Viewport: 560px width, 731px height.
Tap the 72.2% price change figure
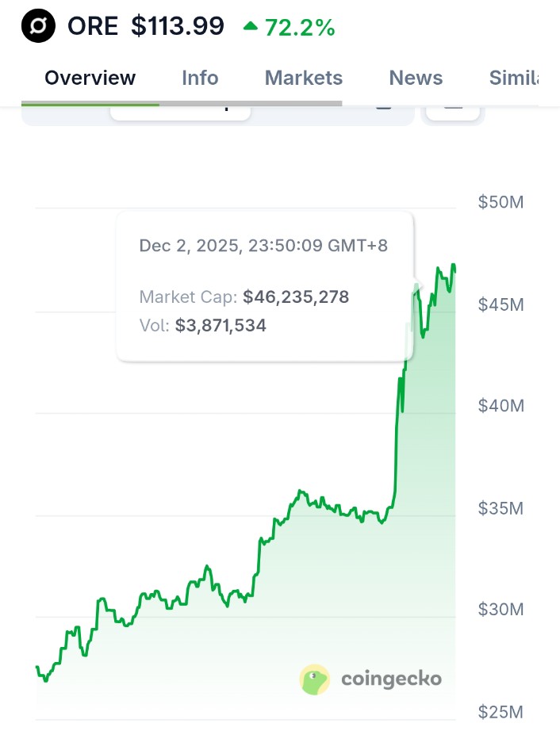point(300,27)
